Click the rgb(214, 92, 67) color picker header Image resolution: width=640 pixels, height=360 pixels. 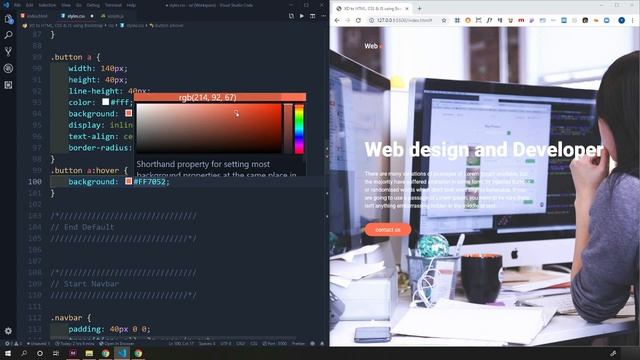tap(208, 97)
